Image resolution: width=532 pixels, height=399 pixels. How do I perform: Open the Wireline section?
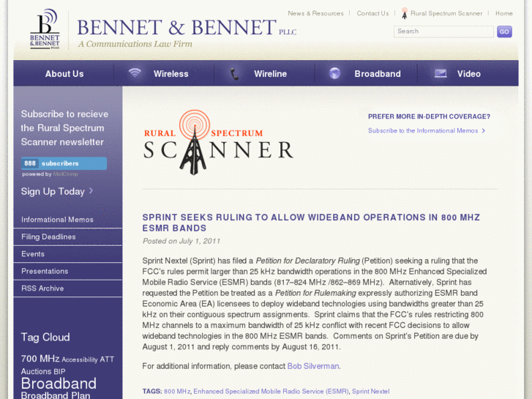[x=270, y=74]
